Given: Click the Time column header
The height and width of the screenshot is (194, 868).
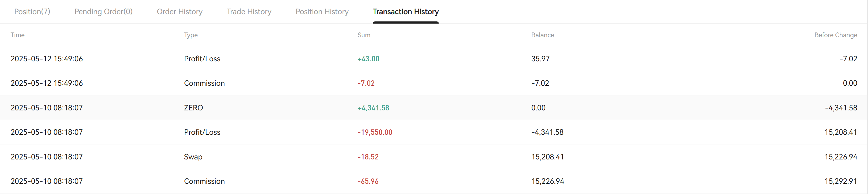Looking at the screenshot, I should pyautogui.click(x=17, y=35).
